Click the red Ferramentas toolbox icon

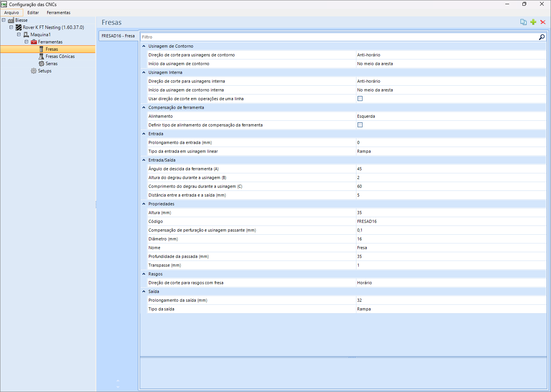click(x=34, y=42)
